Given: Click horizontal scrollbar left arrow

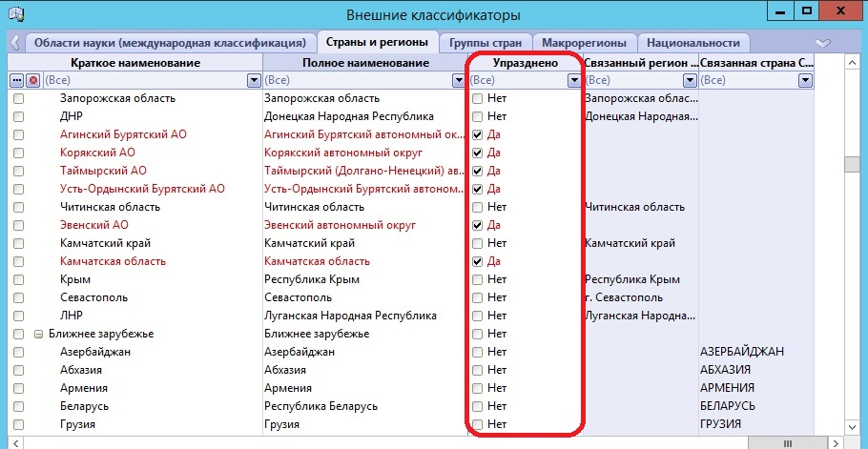Looking at the screenshot, I should (x=17, y=443).
